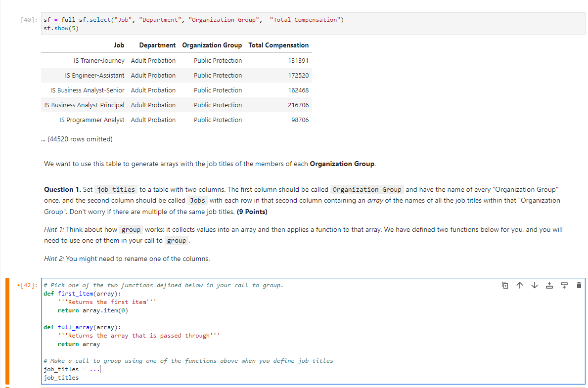Click the 'sf.show(5)' code line

coord(61,29)
